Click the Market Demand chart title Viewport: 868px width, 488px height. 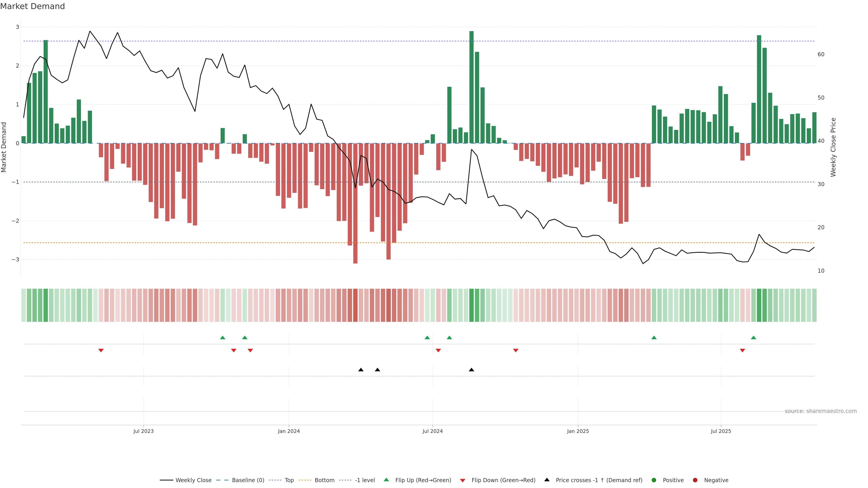(32, 6)
